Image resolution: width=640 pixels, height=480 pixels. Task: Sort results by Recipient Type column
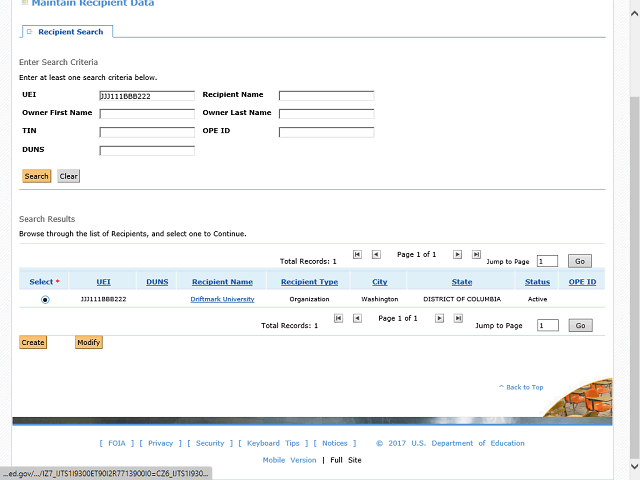point(309,282)
